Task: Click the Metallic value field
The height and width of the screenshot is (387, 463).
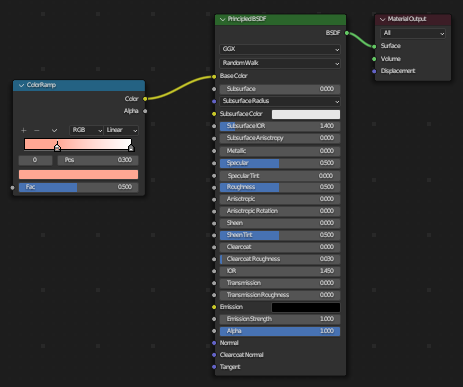Action: 280,151
